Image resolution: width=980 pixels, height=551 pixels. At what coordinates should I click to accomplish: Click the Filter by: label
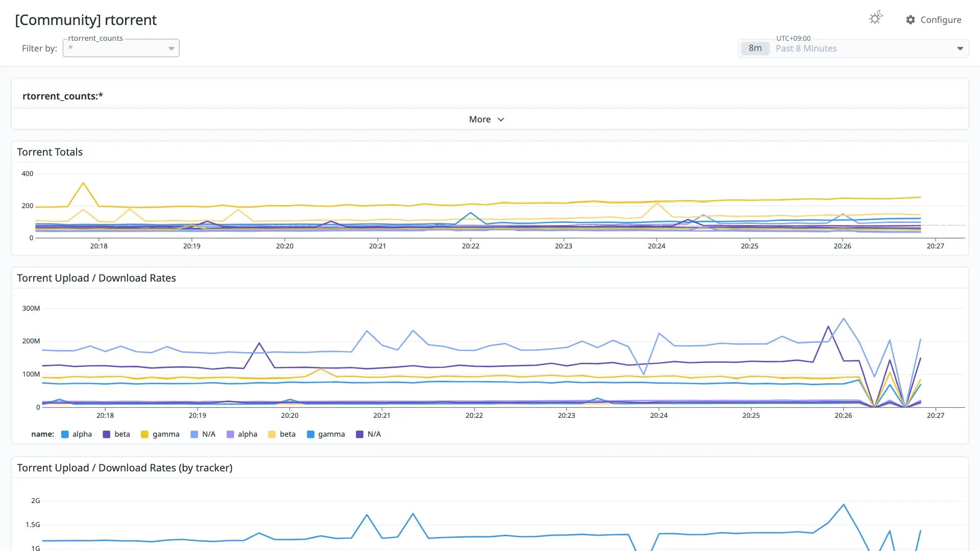[x=39, y=48]
